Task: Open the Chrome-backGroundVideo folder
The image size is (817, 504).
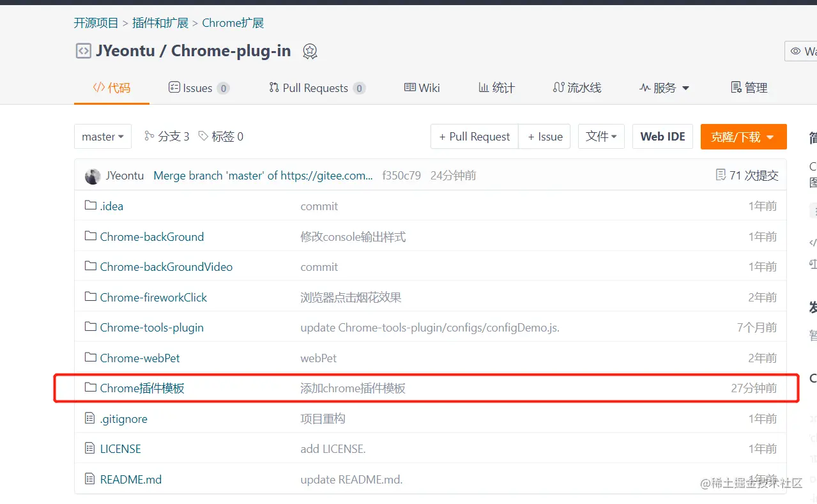Action: tap(166, 267)
